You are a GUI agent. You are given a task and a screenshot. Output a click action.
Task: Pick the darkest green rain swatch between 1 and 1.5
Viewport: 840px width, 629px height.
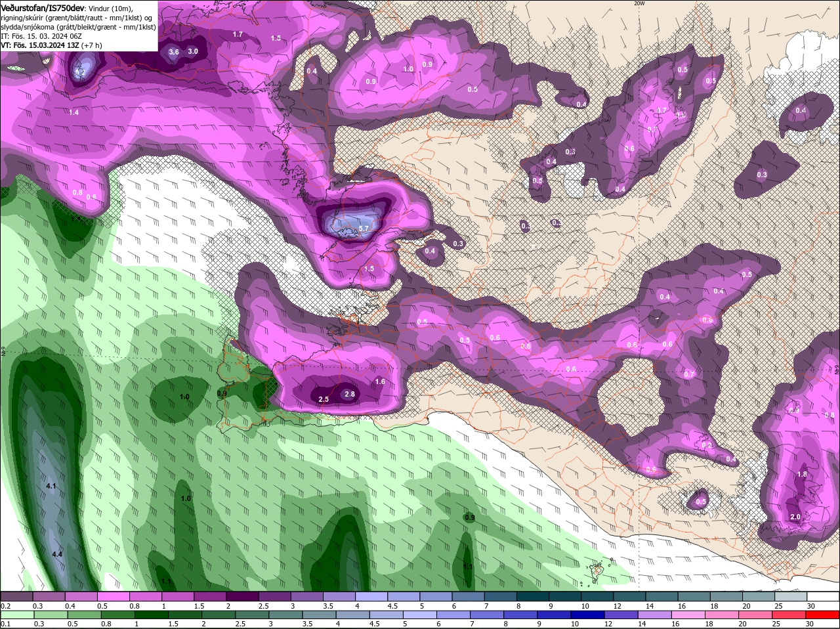[152, 615]
